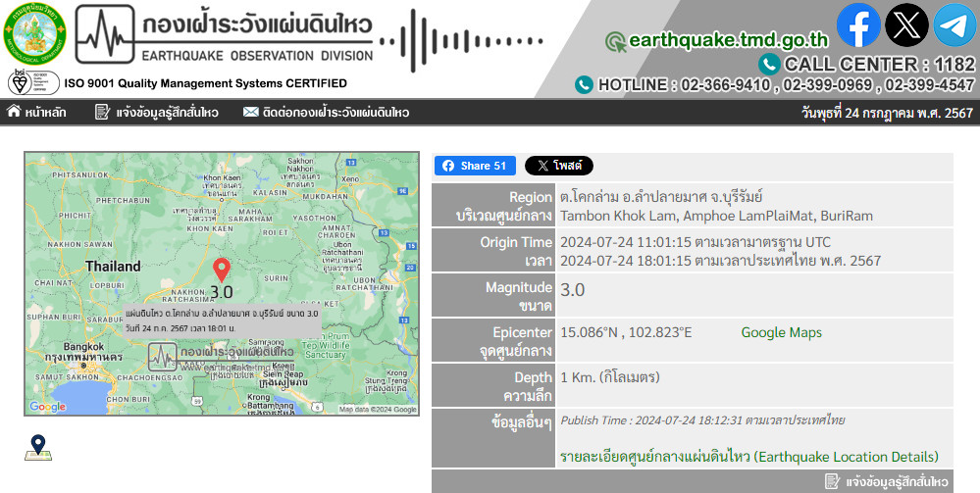Click the map pin icon below map
Viewport: 980px width, 493px height.
pos(38,447)
